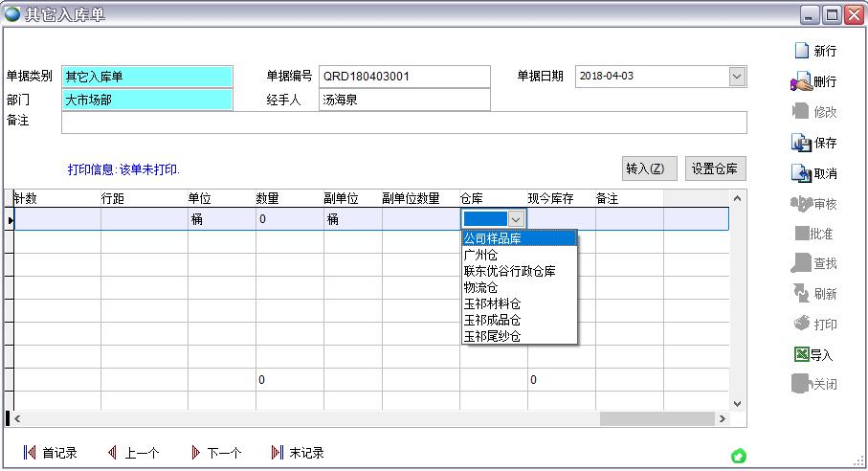The image size is (868, 471).
Task: Go to first record with 首记录
Action: (30, 453)
